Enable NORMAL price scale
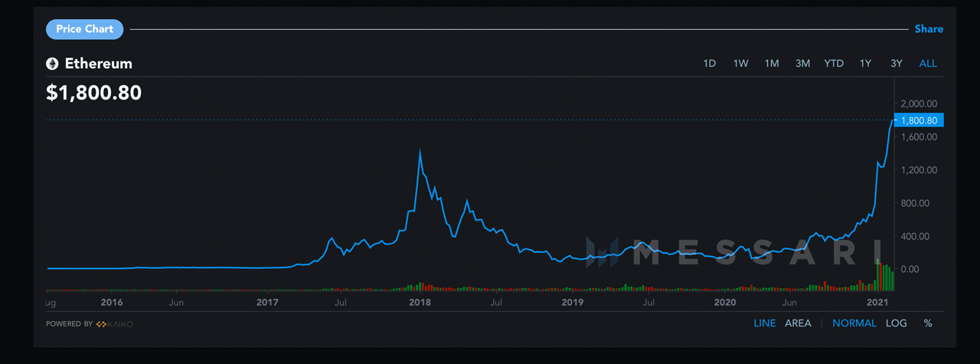Screen dimensions: 980x364 pyautogui.click(x=854, y=323)
